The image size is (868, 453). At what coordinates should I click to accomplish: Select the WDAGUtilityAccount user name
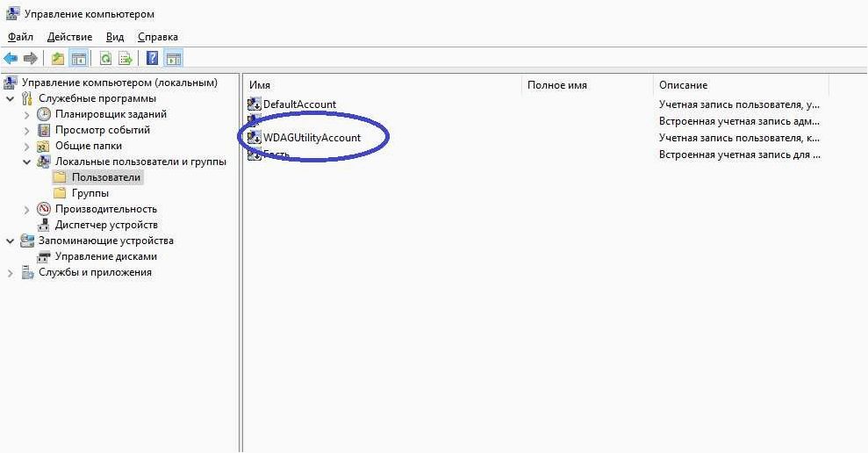(312, 137)
